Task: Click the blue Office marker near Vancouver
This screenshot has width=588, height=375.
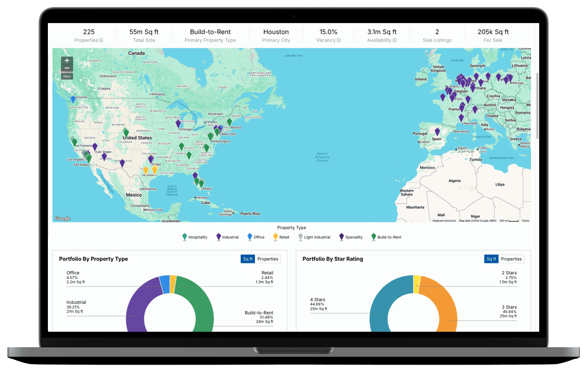Action: click(73, 99)
